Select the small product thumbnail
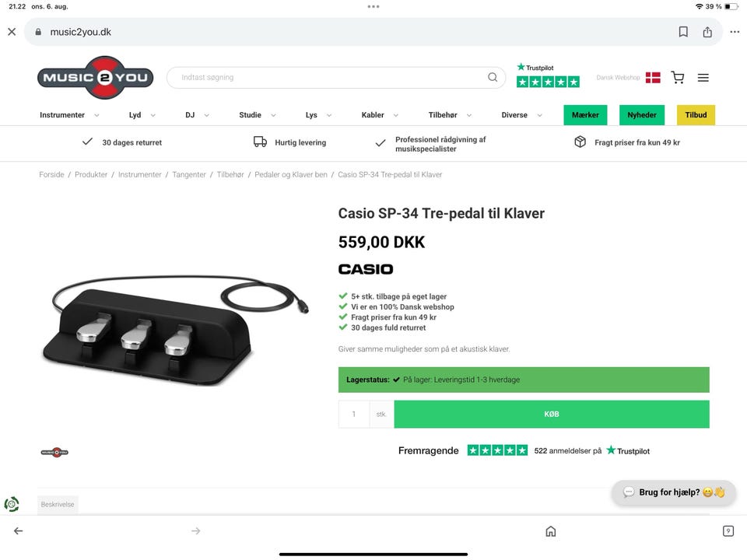This screenshot has height=560, width=747. [x=54, y=453]
